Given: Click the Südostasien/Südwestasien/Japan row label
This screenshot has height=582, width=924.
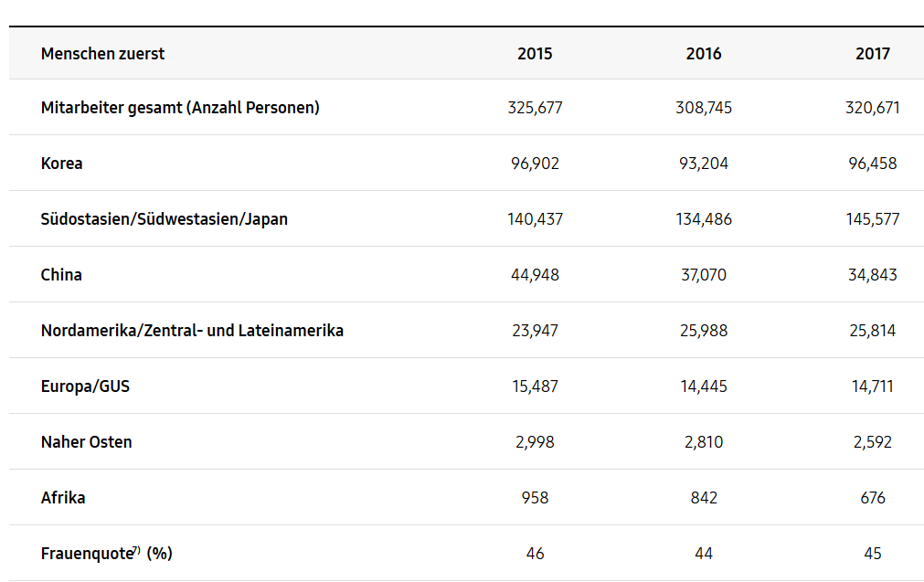Looking at the screenshot, I should click(x=165, y=219).
